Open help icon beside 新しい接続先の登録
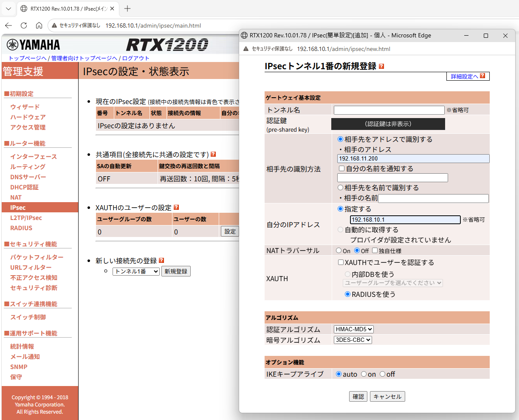519x420 pixels. pyautogui.click(x=161, y=260)
